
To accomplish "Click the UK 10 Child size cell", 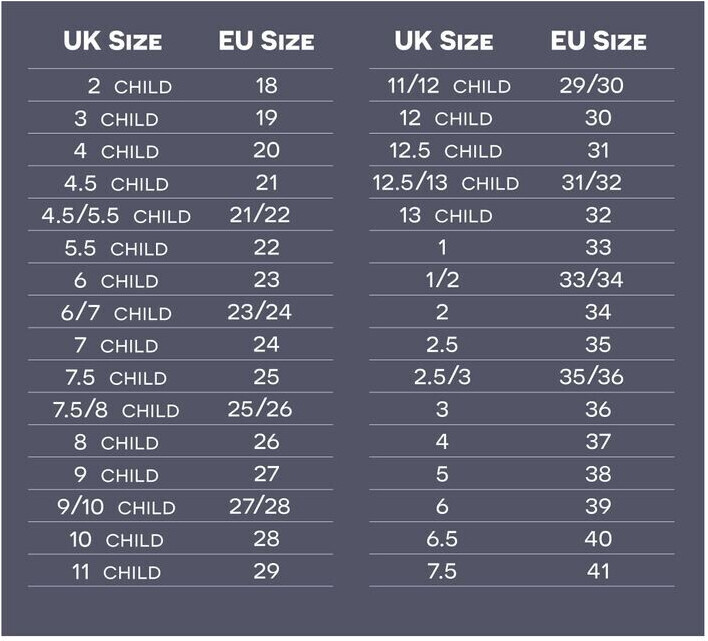I will [116, 540].
